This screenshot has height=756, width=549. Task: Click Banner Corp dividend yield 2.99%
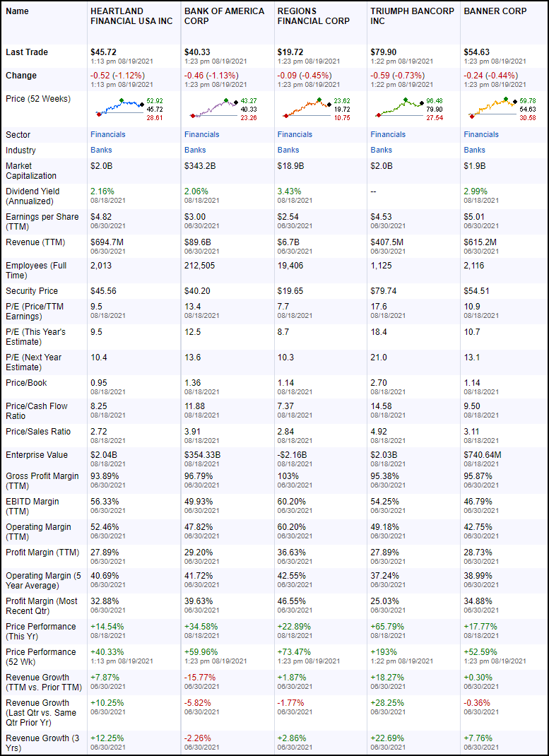click(x=476, y=191)
